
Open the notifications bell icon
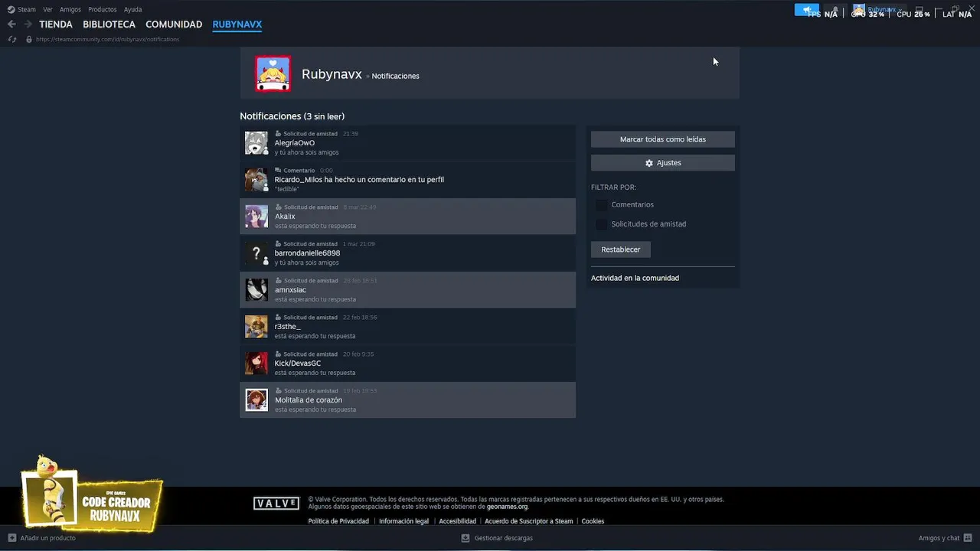click(x=835, y=10)
